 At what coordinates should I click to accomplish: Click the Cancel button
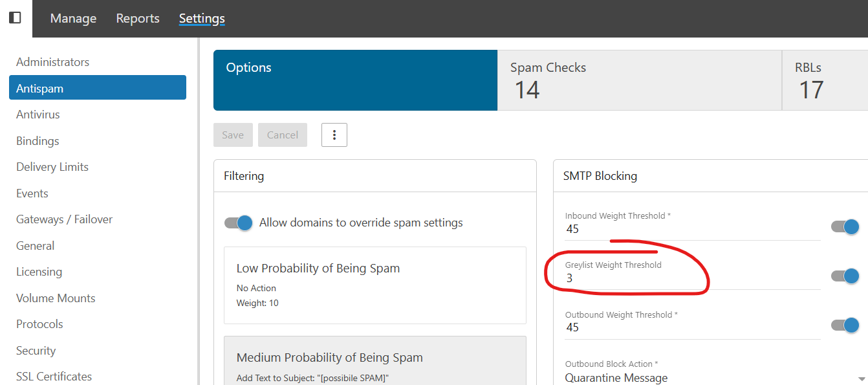(x=283, y=135)
